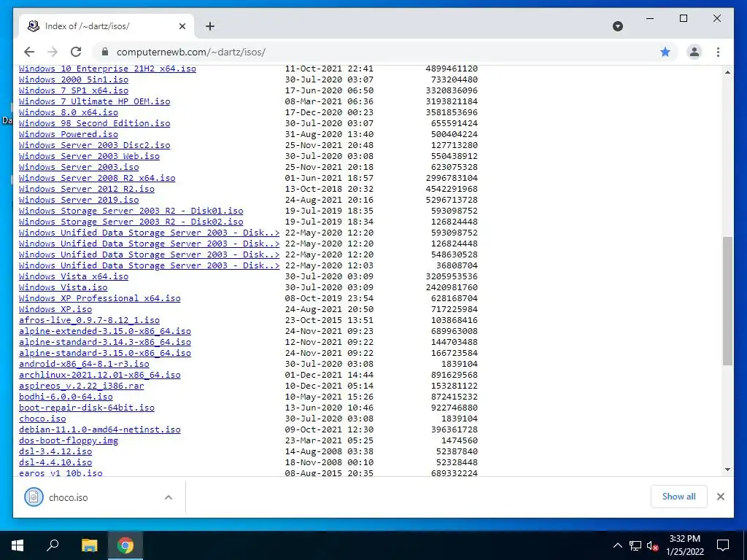Open the Windows Start menu
Viewport: 747px width, 560px height.
[x=18, y=545]
